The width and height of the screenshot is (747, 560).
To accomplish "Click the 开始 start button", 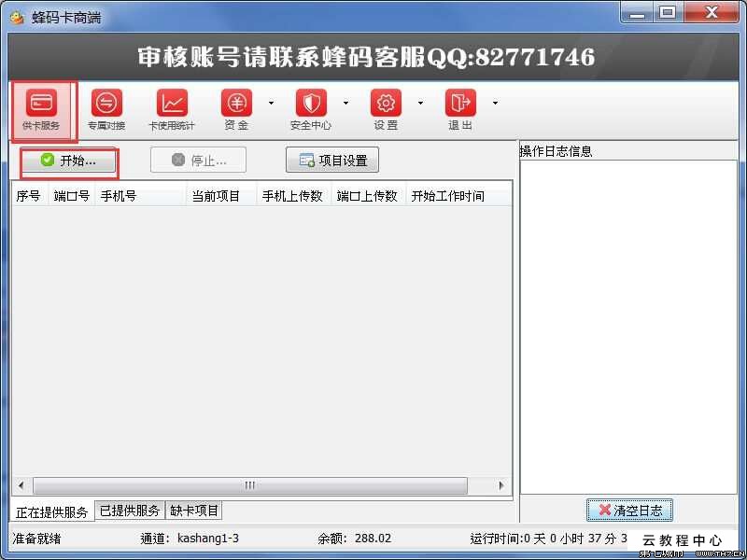I will pos(70,160).
